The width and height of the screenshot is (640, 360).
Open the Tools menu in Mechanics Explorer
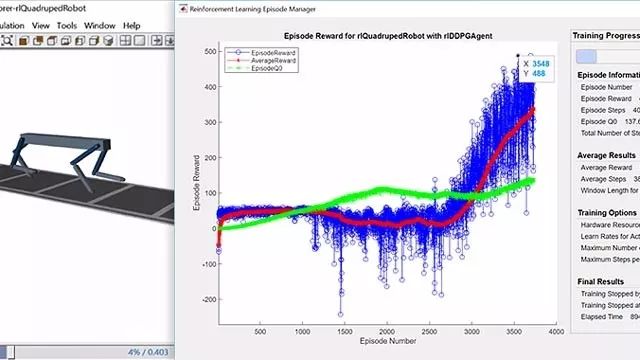pyautogui.click(x=67, y=25)
